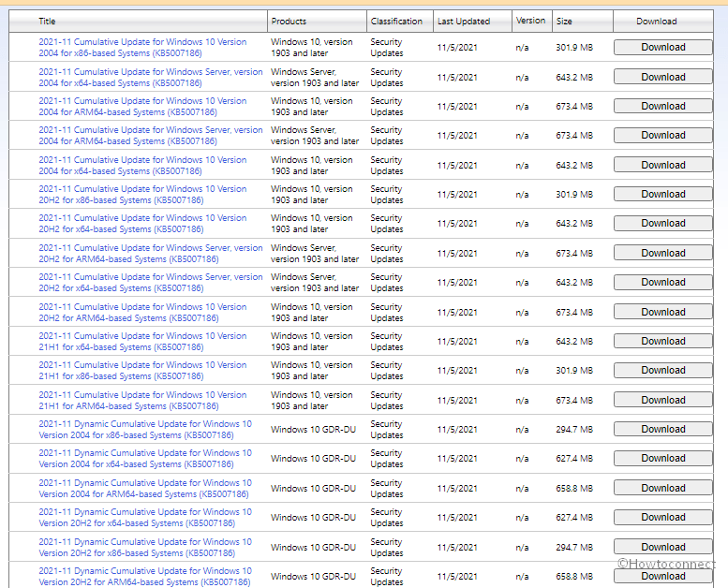This screenshot has height=588, width=728.
Task: Download Windows 10 21H1 ARM64 cumulative update
Action: click(x=662, y=400)
